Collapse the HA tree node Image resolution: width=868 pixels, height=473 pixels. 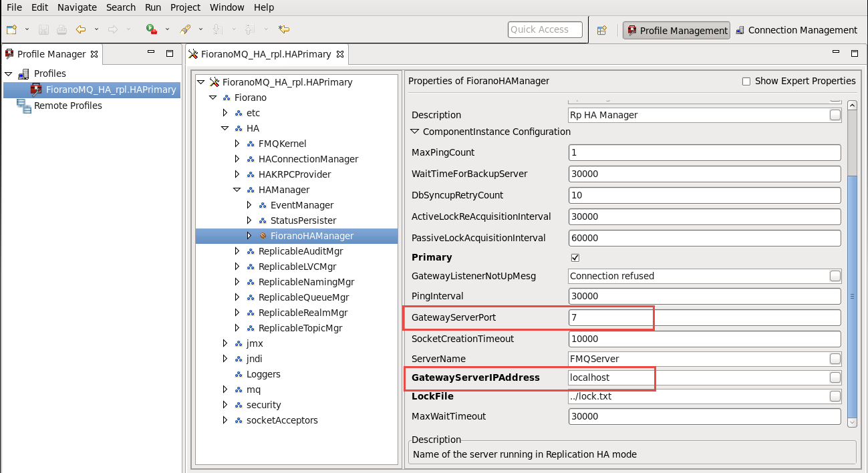pos(225,128)
